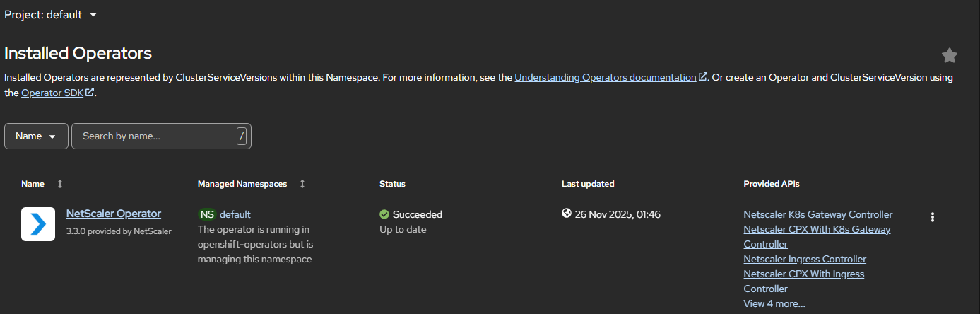This screenshot has width=980, height=314.
Task: Open the Name filter dropdown
Action: [36, 136]
